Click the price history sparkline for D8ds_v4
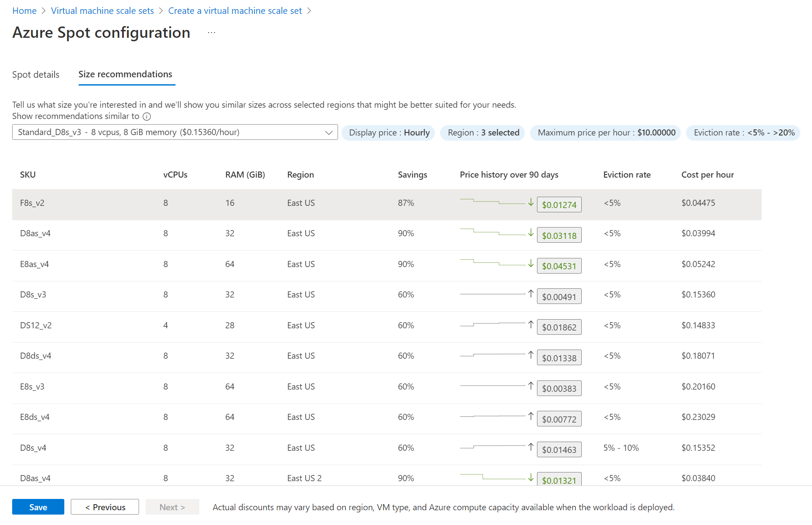This screenshot has height=525, width=812. pyautogui.click(x=492, y=355)
